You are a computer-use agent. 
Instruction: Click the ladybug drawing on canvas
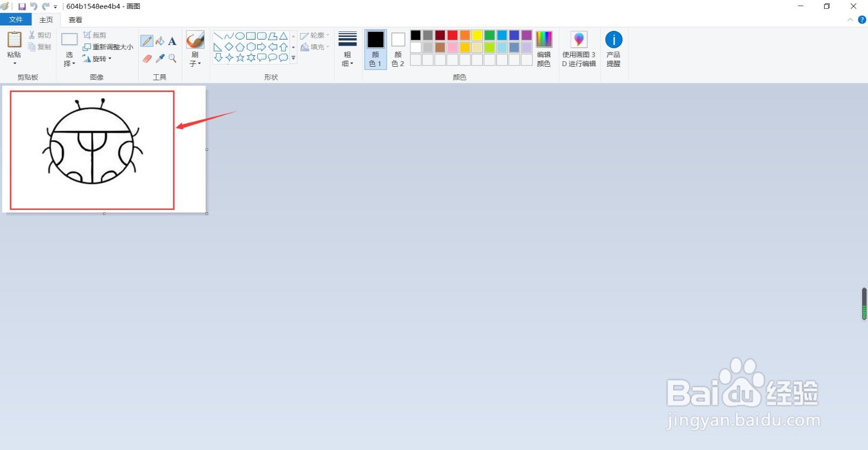[92, 142]
